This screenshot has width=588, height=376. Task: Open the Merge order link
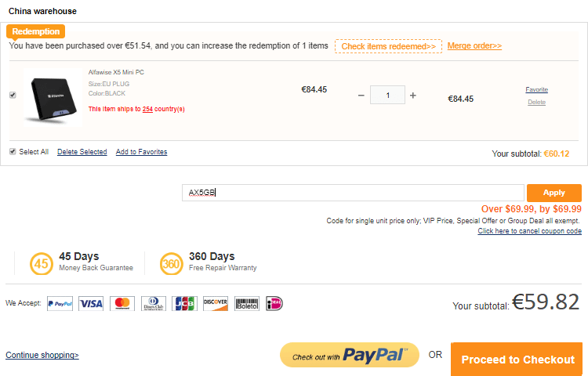point(474,45)
